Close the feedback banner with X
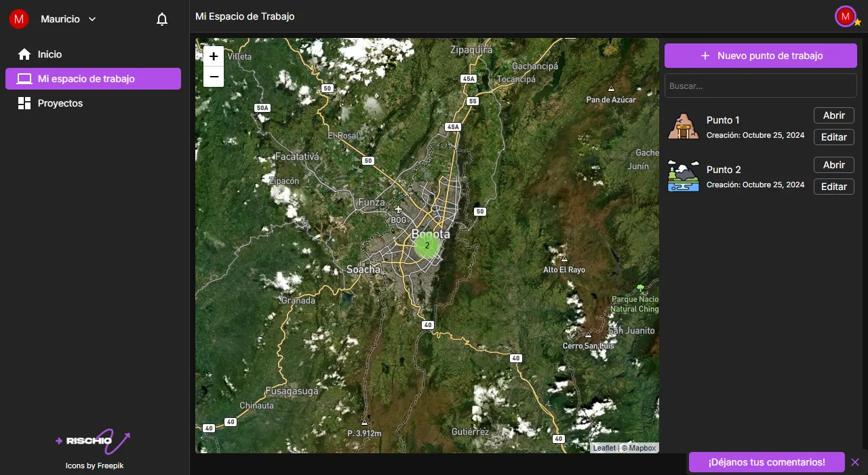 pyautogui.click(x=855, y=462)
